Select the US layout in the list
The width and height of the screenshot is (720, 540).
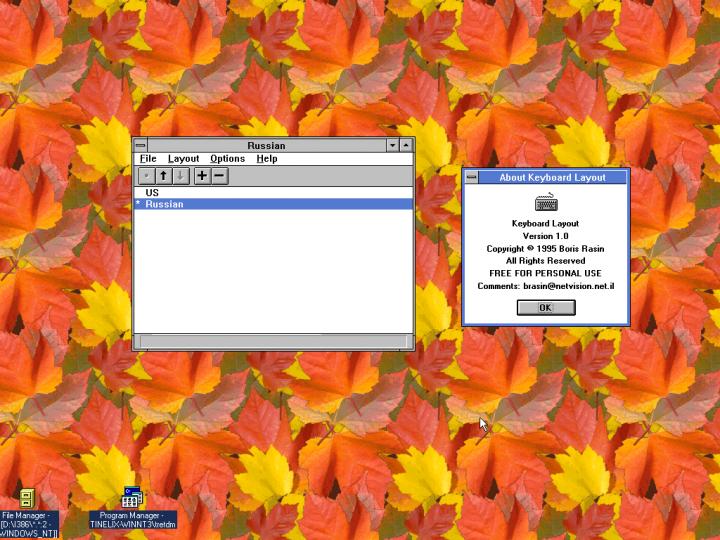(x=152, y=193)
